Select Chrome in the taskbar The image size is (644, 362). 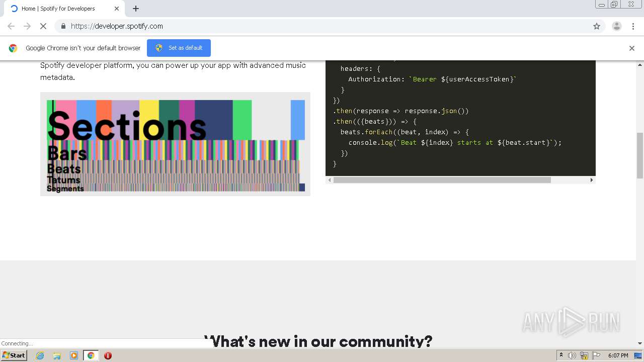point(91,355)
